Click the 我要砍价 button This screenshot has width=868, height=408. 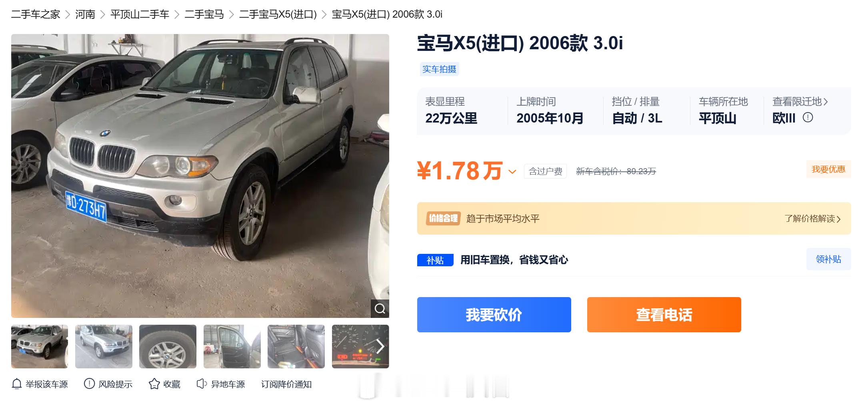pyautogui.click(x=494, y=315)
